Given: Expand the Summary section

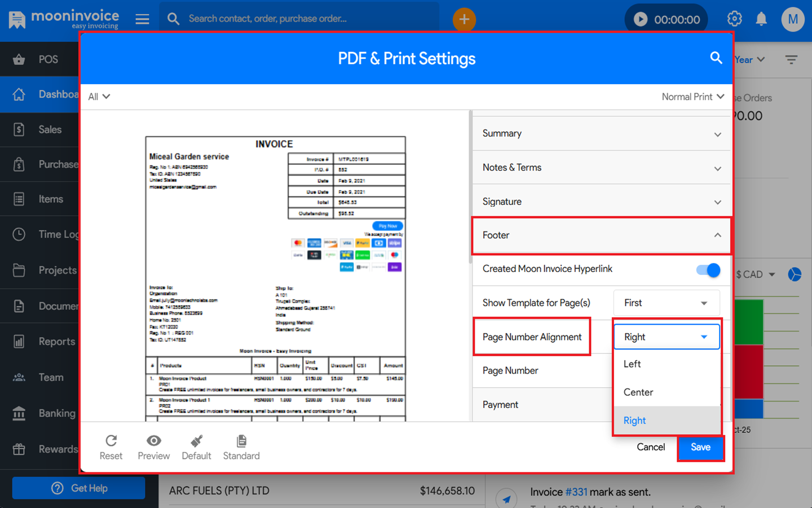Looking at the screenshot, I should click(601, 134).
